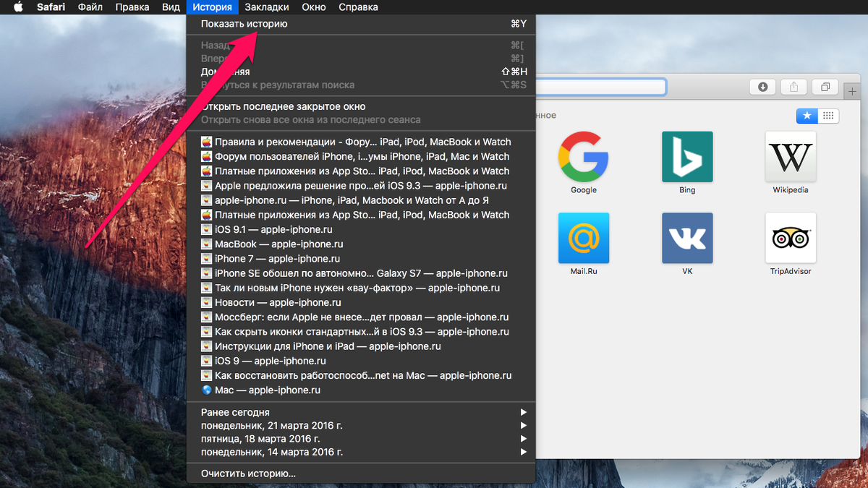Viewport: 868px width, 488px height.
Task: Expand Ранее сегодня submenu
Action: coord(361,412)
